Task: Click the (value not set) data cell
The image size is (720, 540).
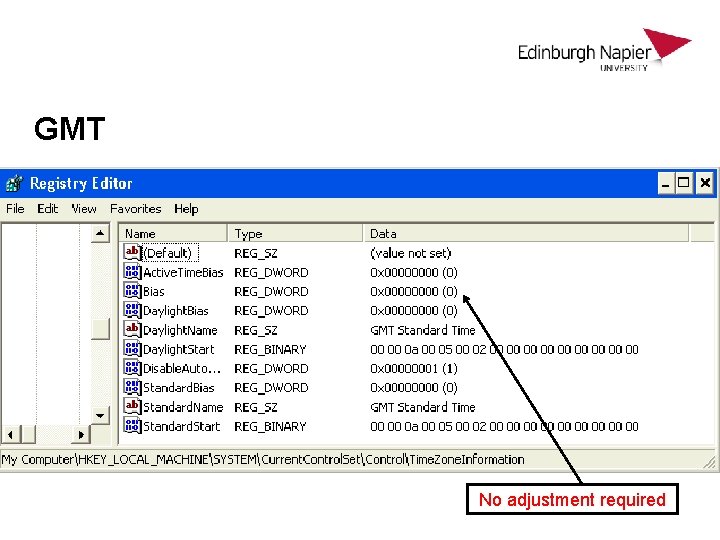Action: pos(411,253)
